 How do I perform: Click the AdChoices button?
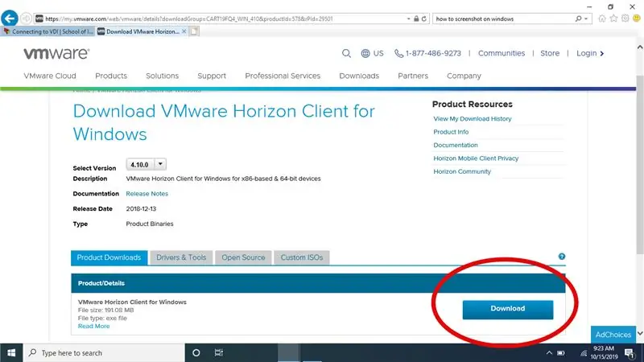pyautogui.click(x=613, y=335)
